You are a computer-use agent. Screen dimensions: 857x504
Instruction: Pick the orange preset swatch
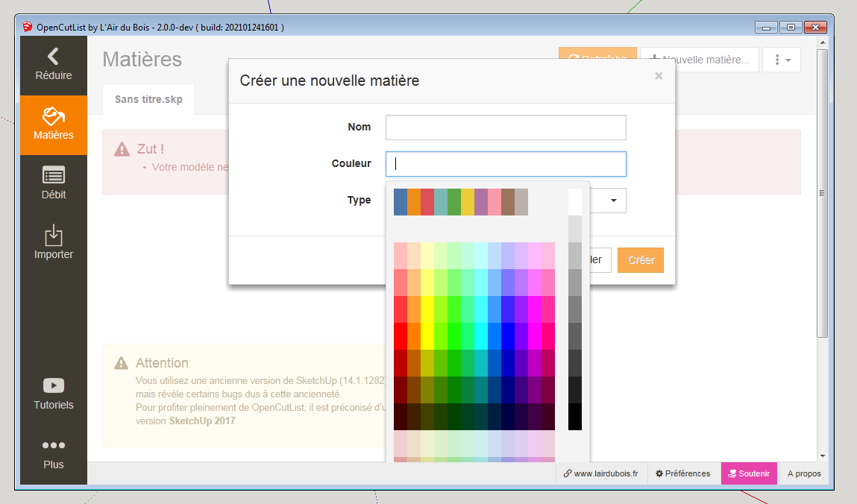point(414,202)
